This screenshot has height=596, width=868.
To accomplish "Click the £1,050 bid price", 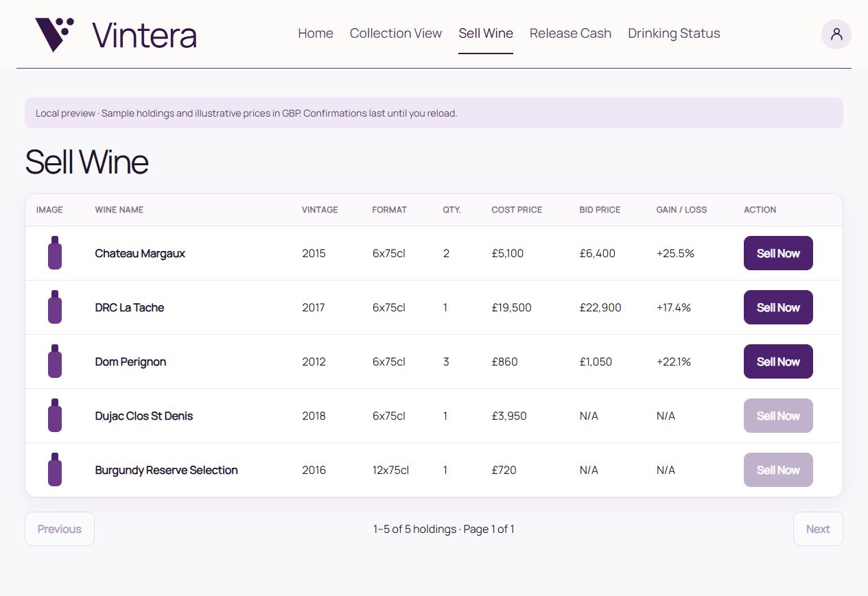I will [596, 361].
